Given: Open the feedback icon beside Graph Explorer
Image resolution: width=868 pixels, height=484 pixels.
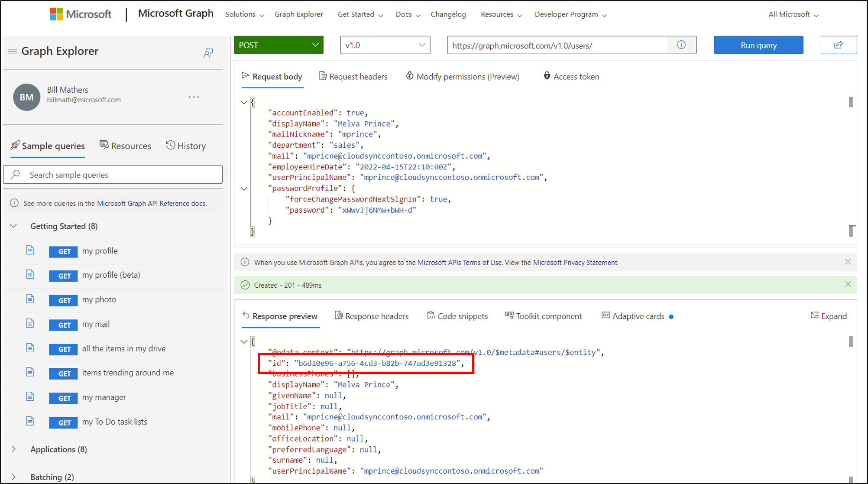Looking at the screenshot, I should pos(208,53).
